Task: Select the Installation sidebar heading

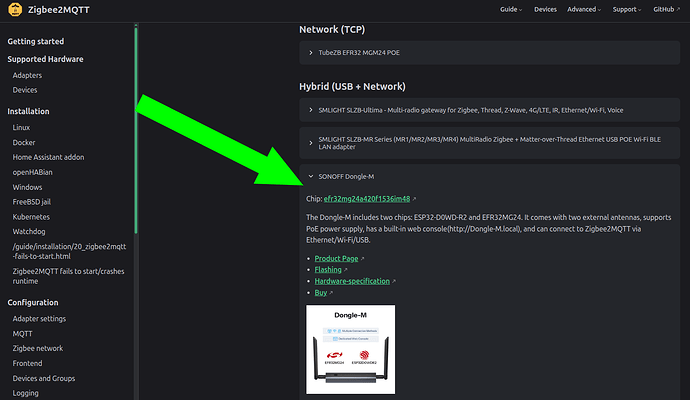Action: pyautogui.click(x=28, y=111)
